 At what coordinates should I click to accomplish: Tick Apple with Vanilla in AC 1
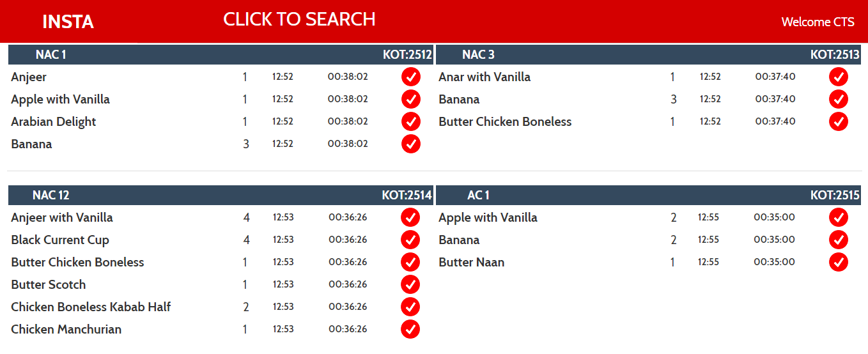(x=839, y=217)
